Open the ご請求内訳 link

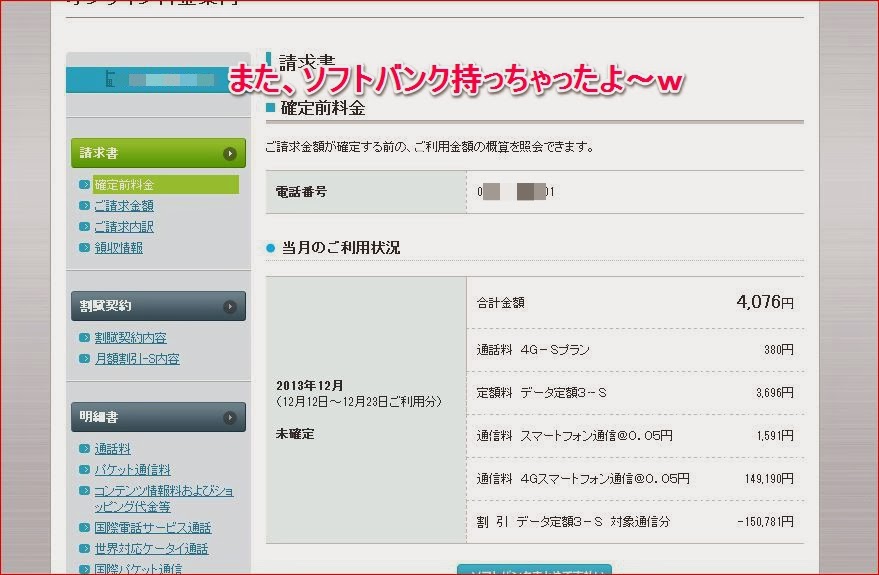pyautogui.click(x=124, y=226)
